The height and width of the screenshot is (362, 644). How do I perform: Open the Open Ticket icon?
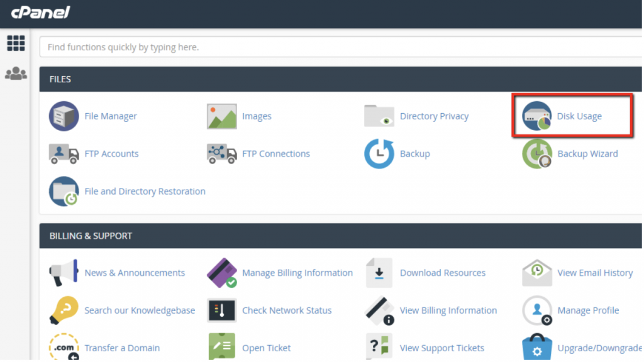pos(222,347)
